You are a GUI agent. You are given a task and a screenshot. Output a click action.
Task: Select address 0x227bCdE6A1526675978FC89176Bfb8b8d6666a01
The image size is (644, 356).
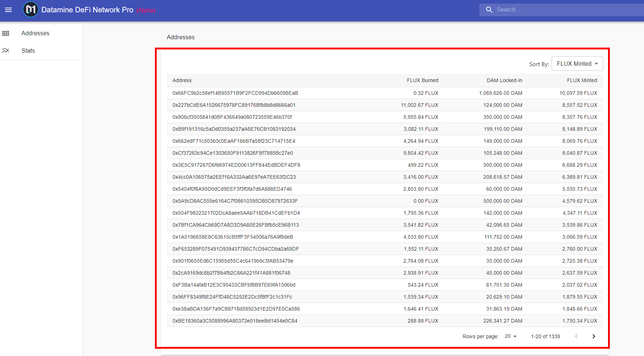point(234,105)
